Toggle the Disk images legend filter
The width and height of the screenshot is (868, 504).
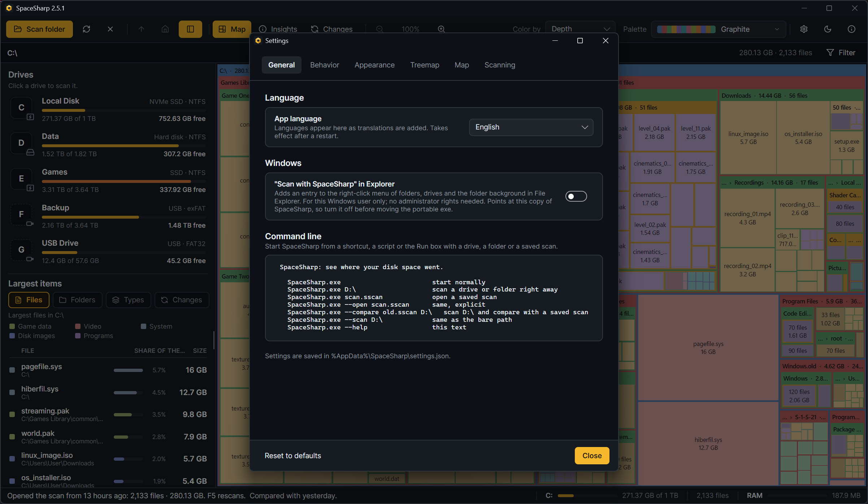point(32,336)
